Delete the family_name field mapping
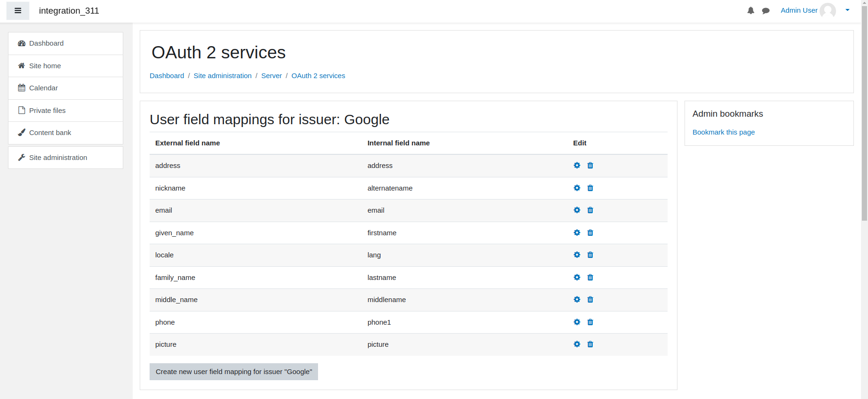Image resolution: width=868 pixels, height=399 pixels. click(590, 278)
